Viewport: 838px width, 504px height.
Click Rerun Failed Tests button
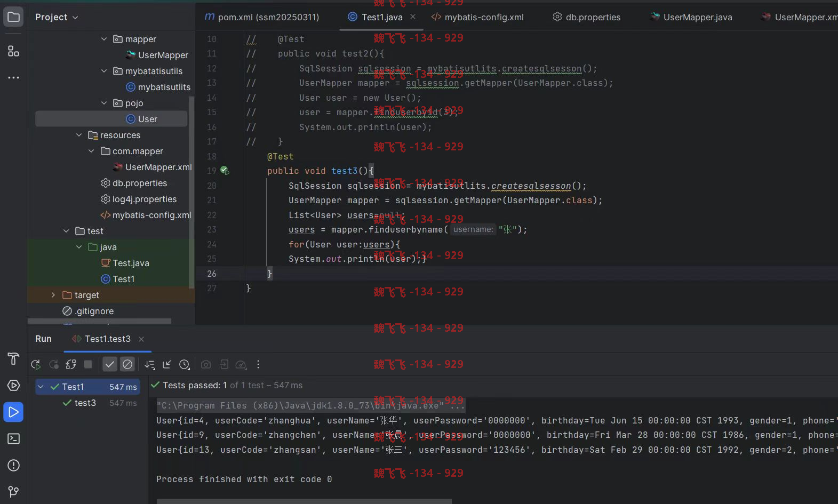[x=54, y=364]
